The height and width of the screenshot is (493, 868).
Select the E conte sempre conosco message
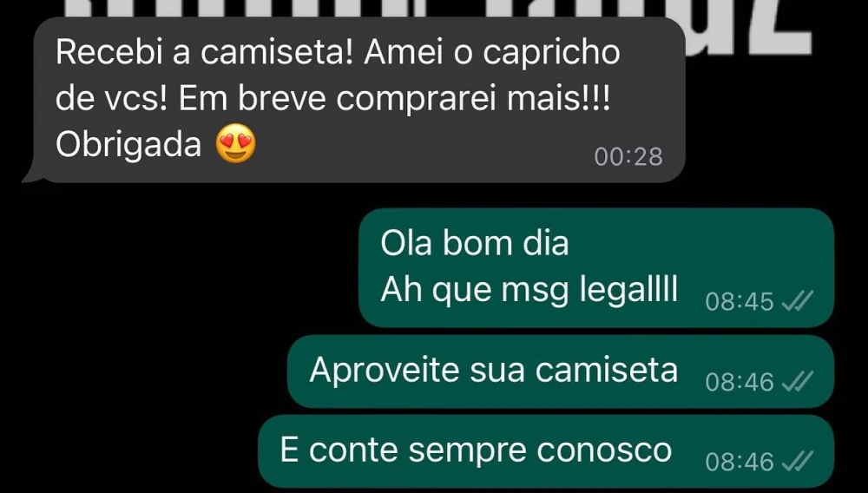546,451
